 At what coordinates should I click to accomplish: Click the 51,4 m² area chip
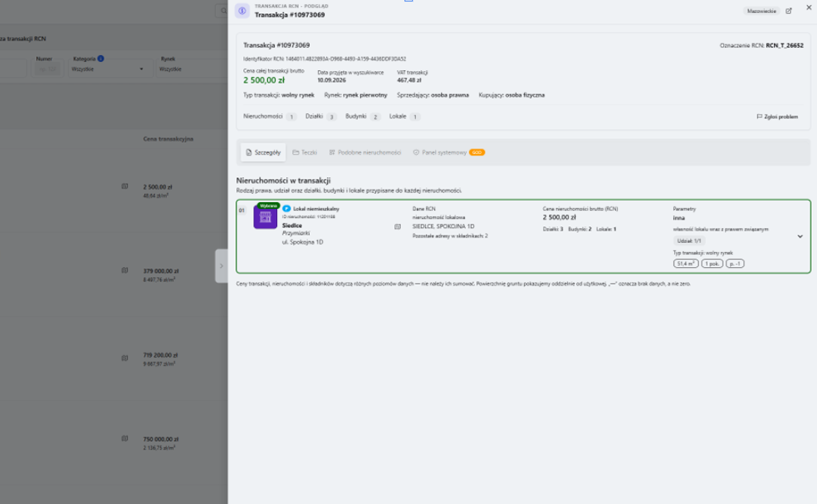tap(686, 263)
